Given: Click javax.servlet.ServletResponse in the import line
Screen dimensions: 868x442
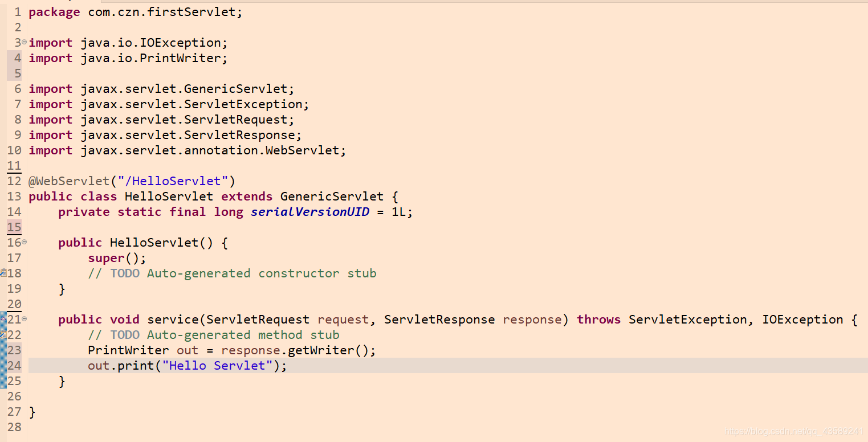Looking at the screenshot, I should tap(188, 135).
